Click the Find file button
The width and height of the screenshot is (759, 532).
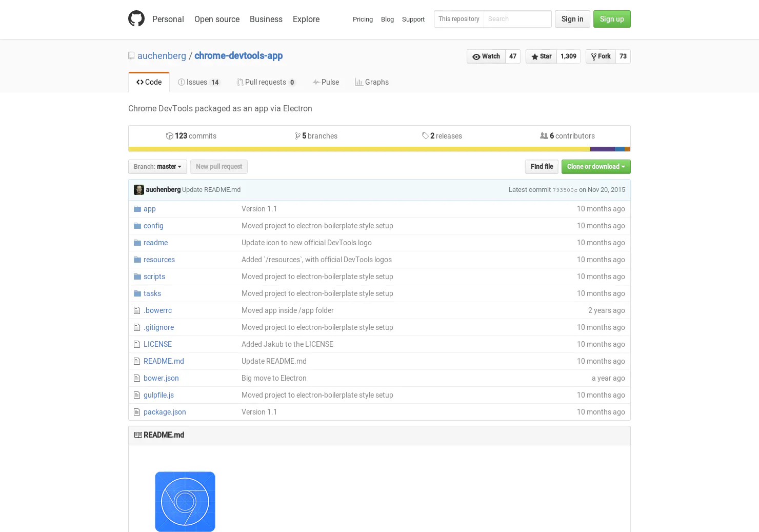[542, 167]
